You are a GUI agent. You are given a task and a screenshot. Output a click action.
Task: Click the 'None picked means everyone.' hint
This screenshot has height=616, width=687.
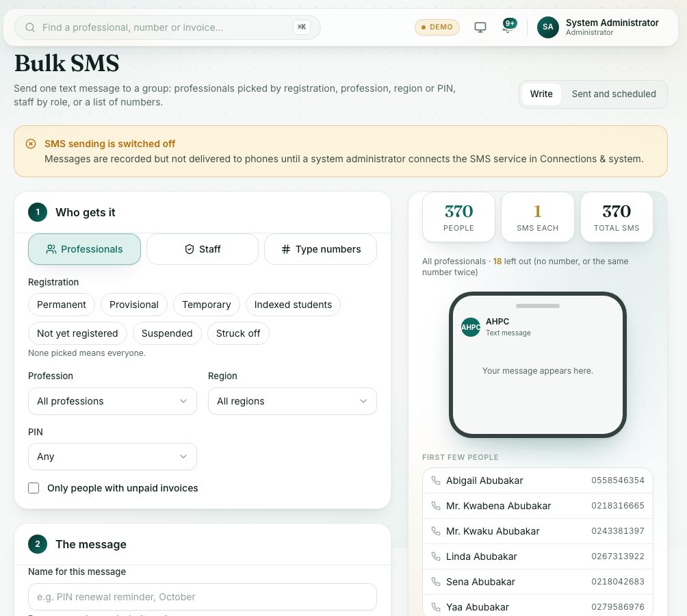point(87,353)
